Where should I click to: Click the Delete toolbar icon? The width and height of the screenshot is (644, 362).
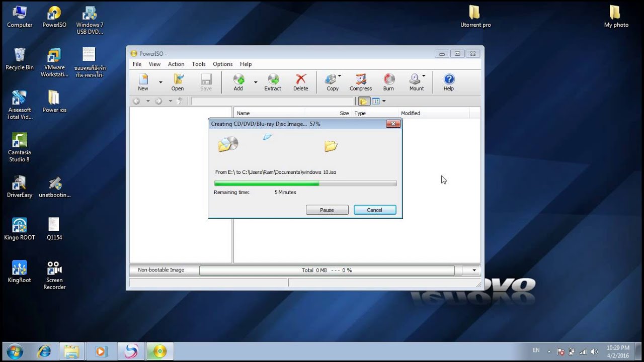tap(301, 82)
